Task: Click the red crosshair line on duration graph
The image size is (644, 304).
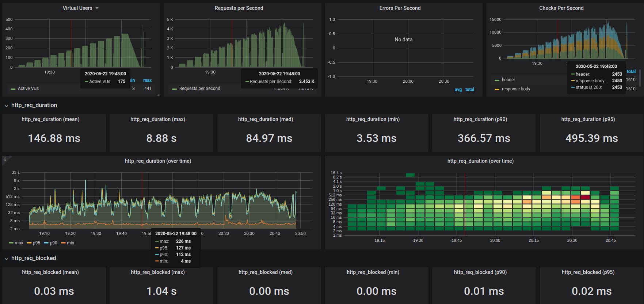Action: 142,200
